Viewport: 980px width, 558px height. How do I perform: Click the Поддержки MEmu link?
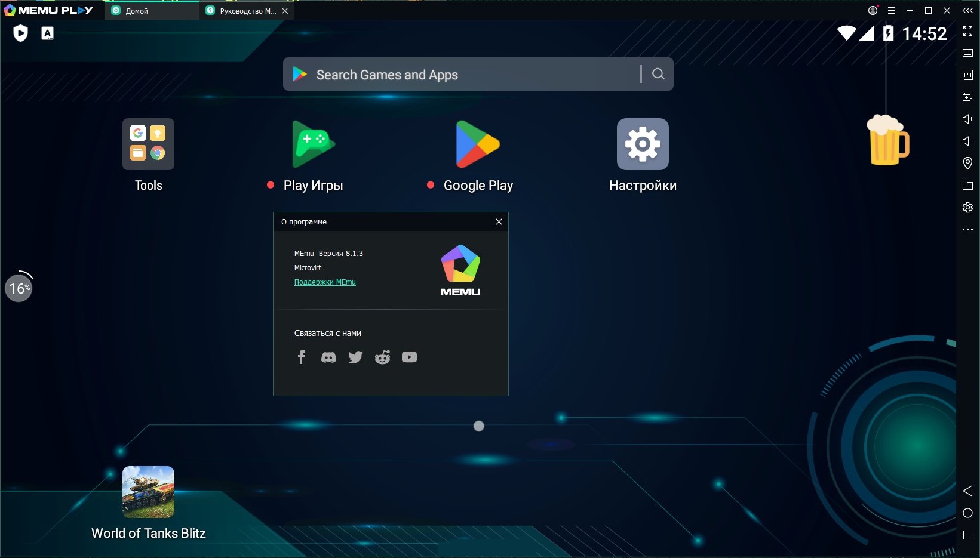tap(325, 282)
